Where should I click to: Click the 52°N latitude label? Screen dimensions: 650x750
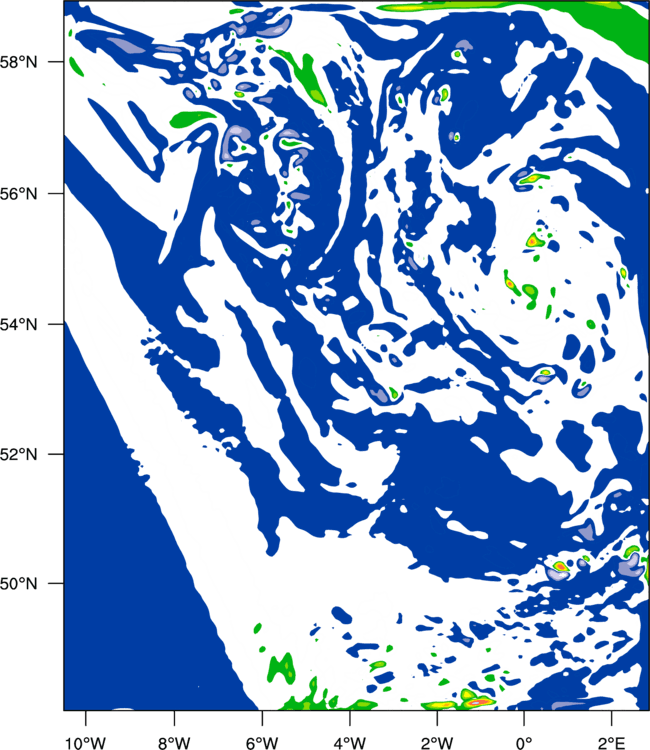[18, 454]
